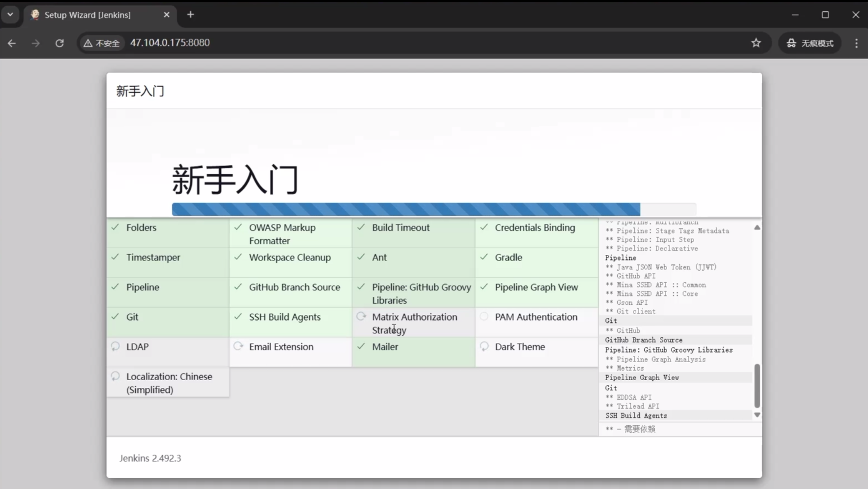
Task: Open the tab search dropdown
Action: click(x=10, y=15)
